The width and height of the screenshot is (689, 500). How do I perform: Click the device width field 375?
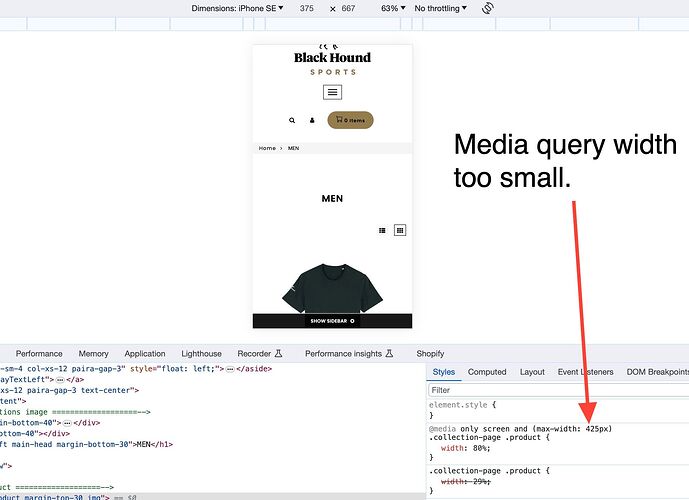pos(307,8)
